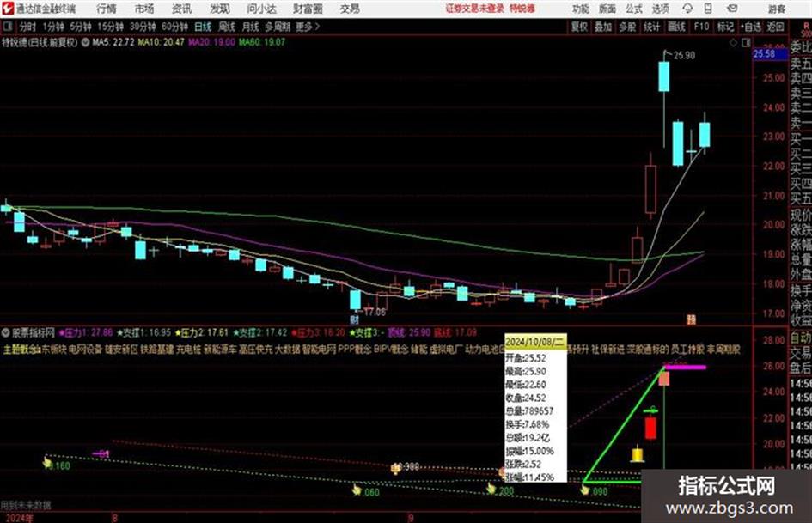This screenshot has width=812, height=523.
Task: Open the 交易 menu
Action: 350,9
